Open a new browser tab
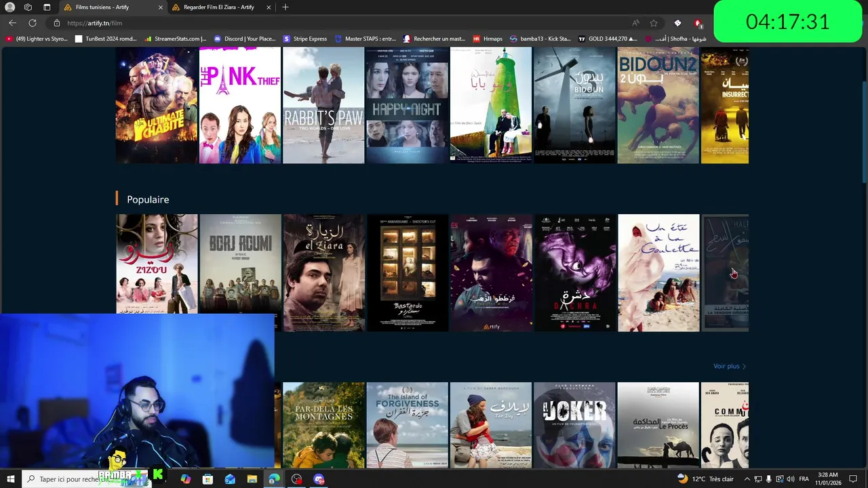This screenshot has width=868, height=488. click(285, 7)
